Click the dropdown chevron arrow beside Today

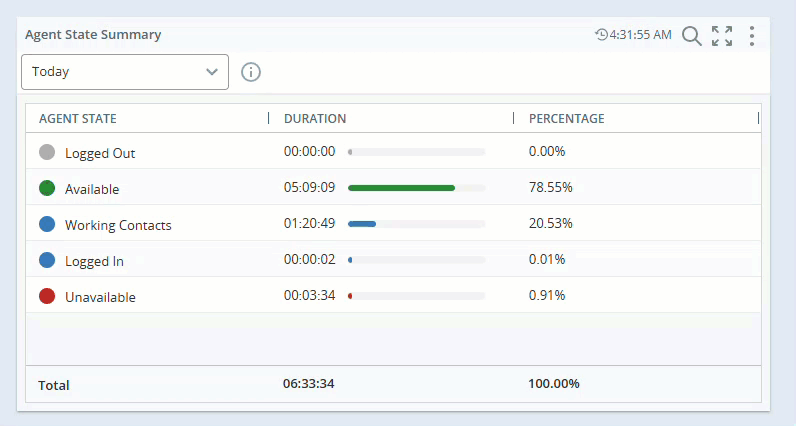[x=211, y=72]
